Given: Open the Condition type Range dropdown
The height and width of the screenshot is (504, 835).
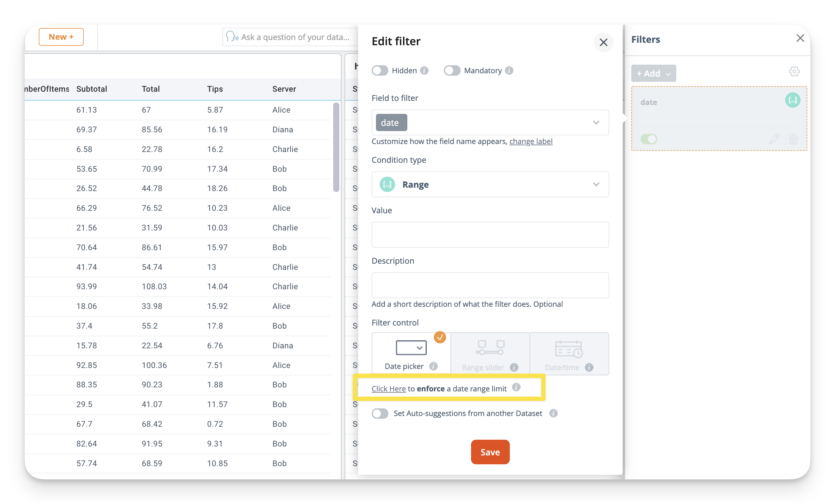Looking at the screenshot, I should (x=596, y=184).
